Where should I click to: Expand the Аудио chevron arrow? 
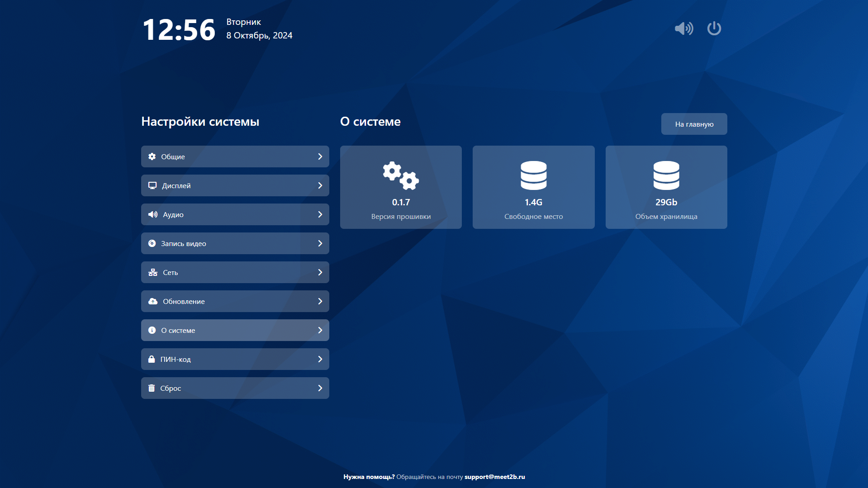tap(320, 214)
